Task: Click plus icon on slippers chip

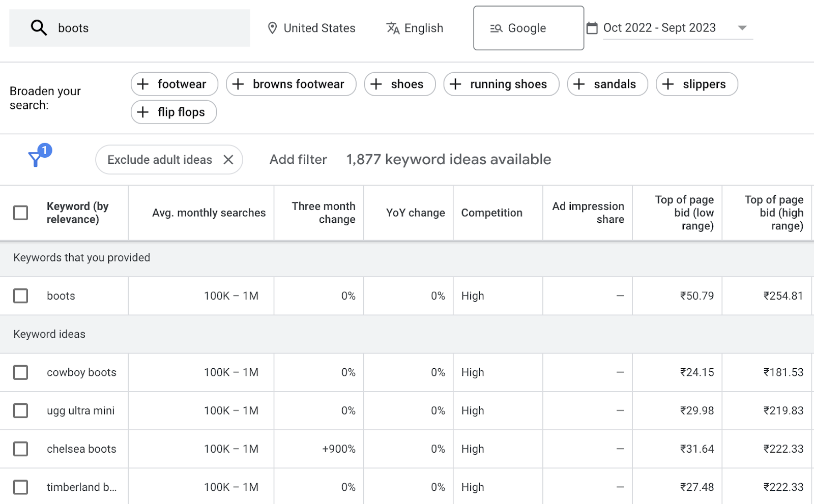Action: (668, 84)
